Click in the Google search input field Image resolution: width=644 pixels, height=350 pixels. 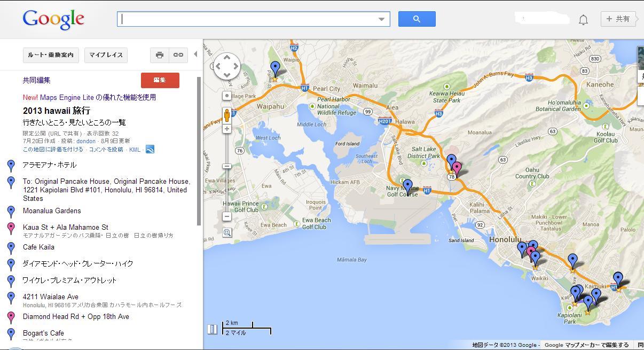pyautogui.click(x=248, y=19)
